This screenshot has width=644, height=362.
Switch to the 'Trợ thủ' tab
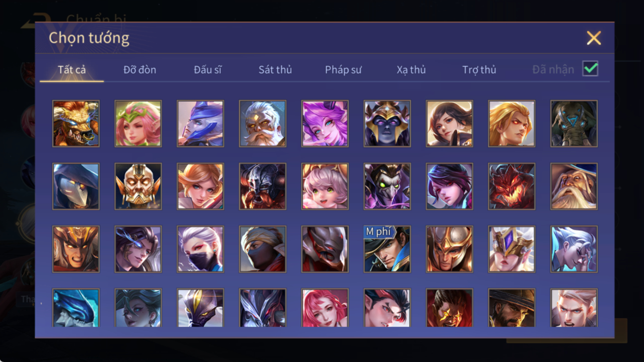coord(479,70)
